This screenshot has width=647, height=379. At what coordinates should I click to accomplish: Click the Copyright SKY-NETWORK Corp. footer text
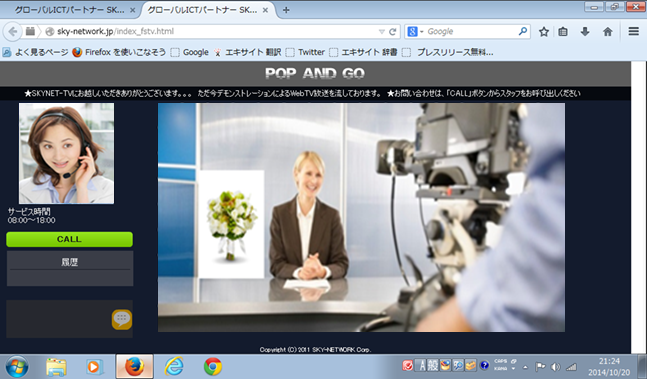pyautogui.click(x=315, y=350)
